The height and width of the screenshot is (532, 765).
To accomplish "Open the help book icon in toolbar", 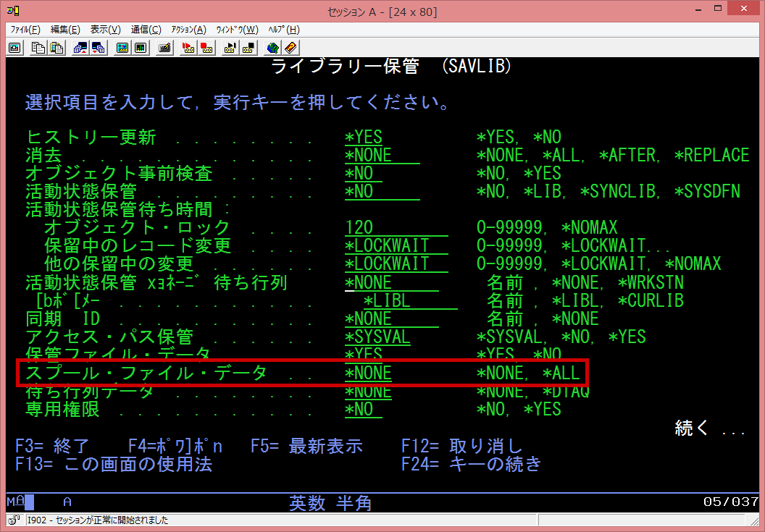I will coord(291,48).
